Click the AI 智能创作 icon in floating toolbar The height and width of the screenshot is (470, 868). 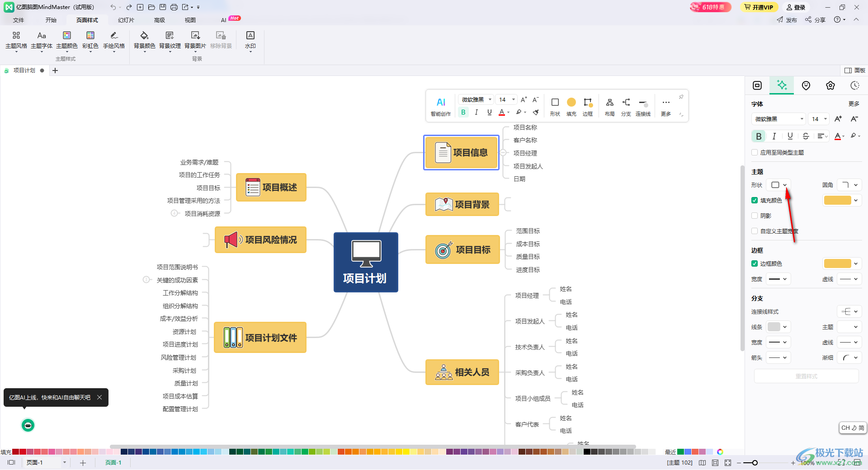(441, 107)
